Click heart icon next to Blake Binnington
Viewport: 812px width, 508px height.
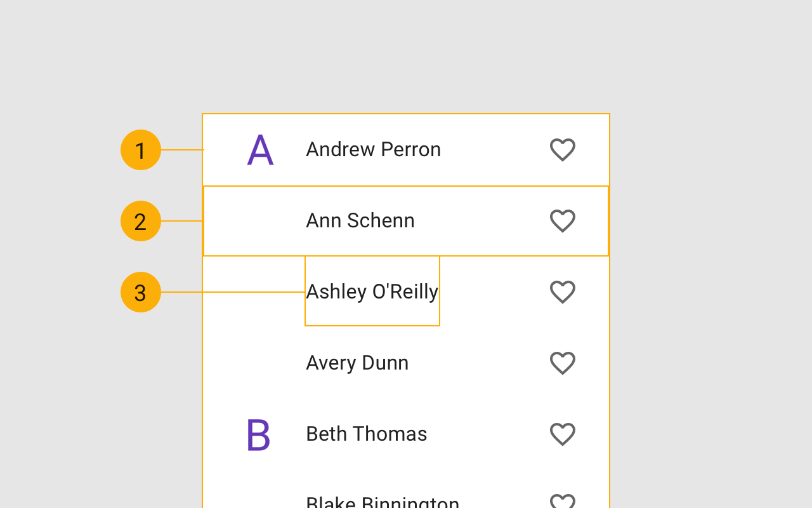(562, 502)
